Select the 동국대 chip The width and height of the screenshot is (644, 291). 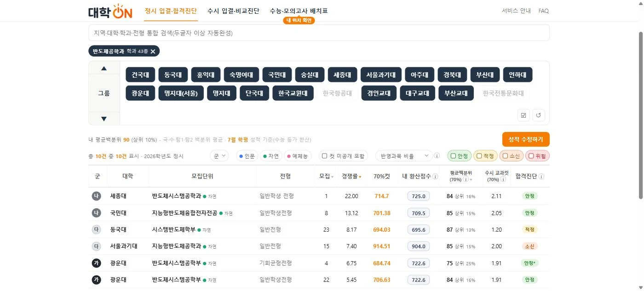pos(173,74)
